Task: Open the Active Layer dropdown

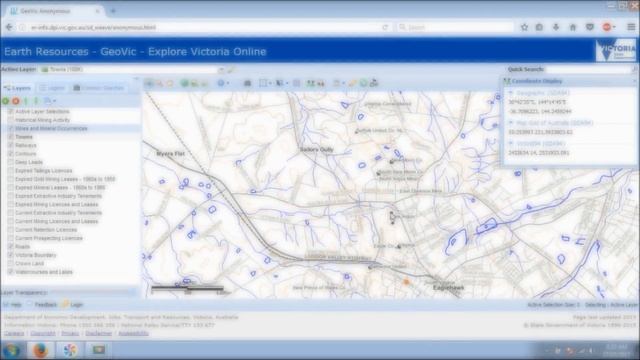Action: point(221,70)
